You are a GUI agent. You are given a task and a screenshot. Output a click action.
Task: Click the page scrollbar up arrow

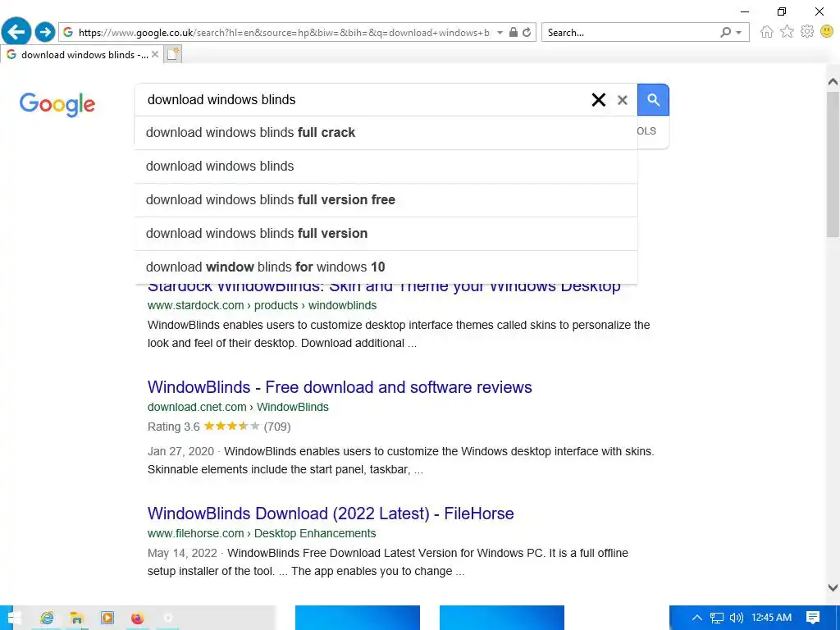(833, 82)
